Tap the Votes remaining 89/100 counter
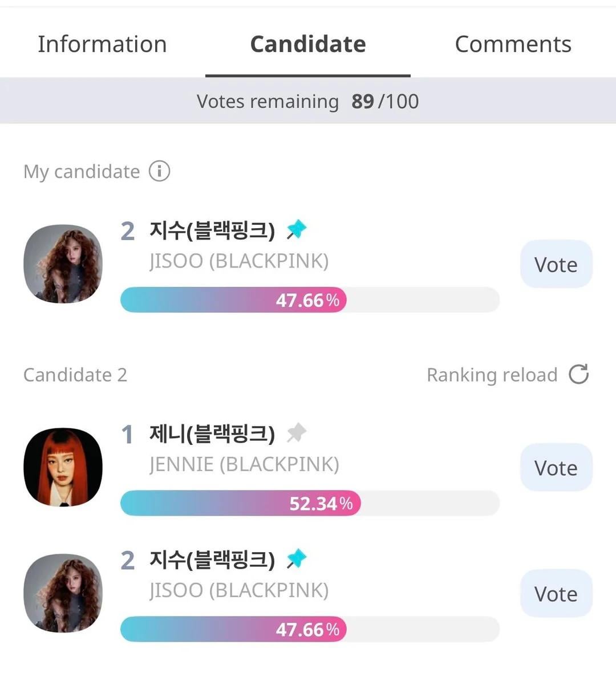 click(x=308, y=102)
